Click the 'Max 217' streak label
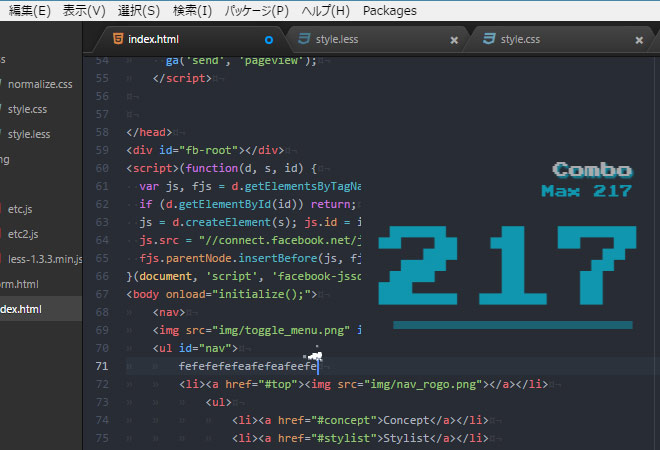The height and width of the screenshot is (450, 660). (x=586, y=191)
